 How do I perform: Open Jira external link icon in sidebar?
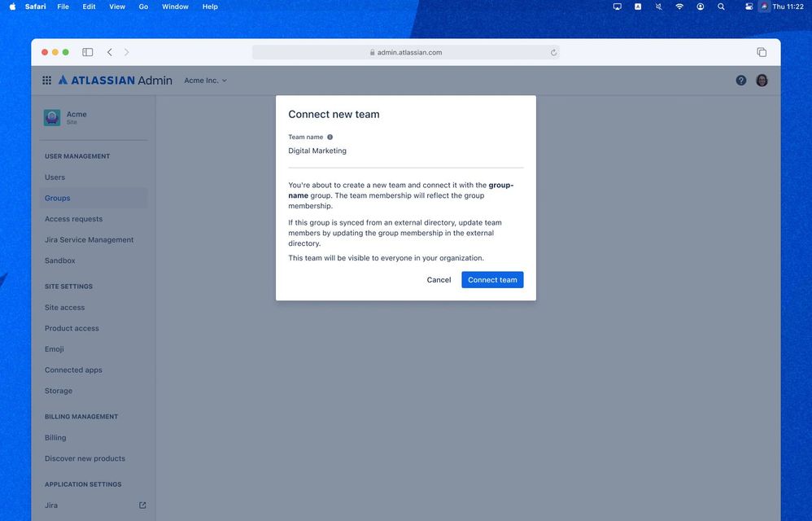coord(142,505)
